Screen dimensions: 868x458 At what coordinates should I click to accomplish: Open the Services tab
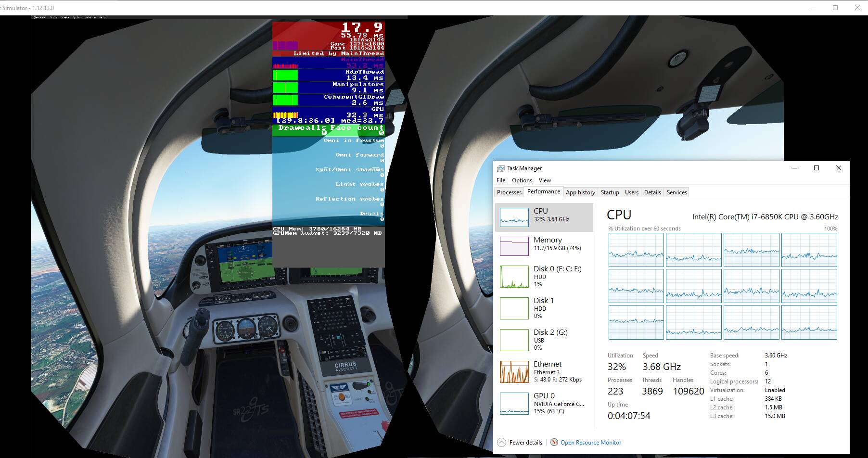pos(677,192)
